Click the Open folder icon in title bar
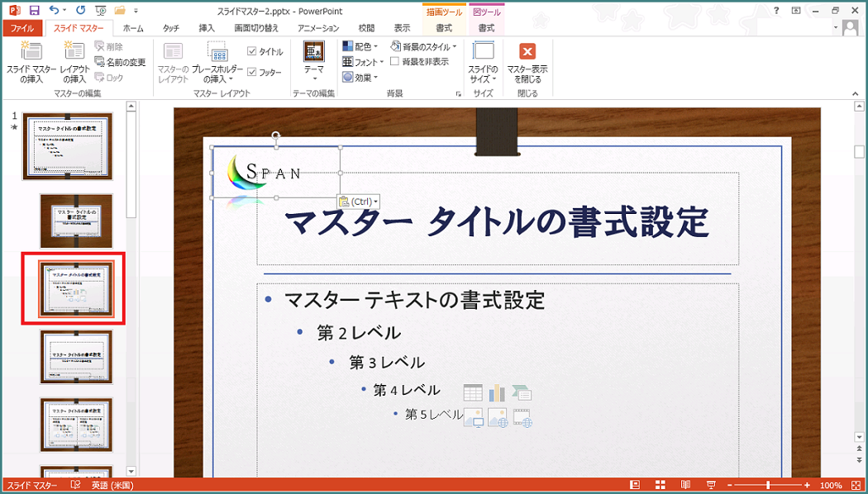 (x=120, y=10)
